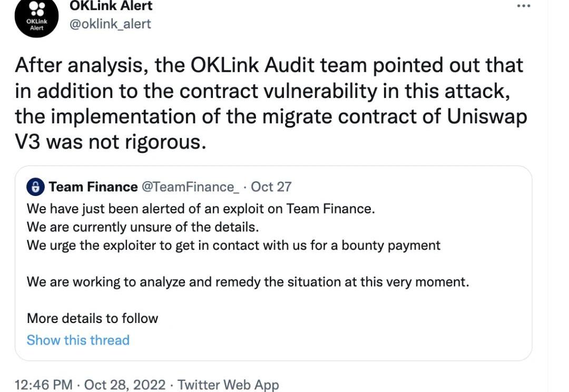The image size is (569, 392).
Task: Open the three-dot more options menu
Action: 523,6
